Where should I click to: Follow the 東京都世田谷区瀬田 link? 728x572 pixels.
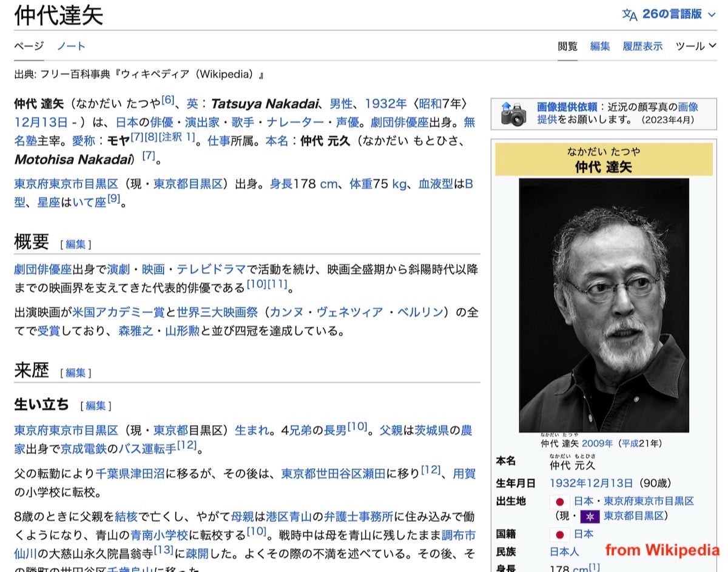point(334,474)
